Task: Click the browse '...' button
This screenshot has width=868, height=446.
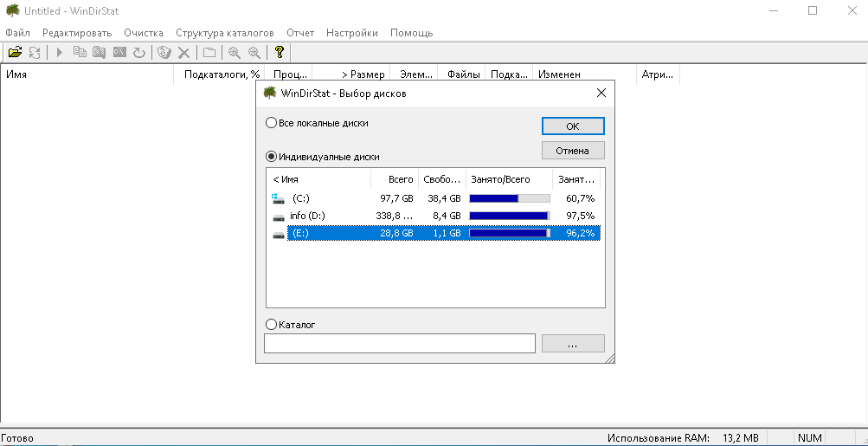Action: [573, 344]
